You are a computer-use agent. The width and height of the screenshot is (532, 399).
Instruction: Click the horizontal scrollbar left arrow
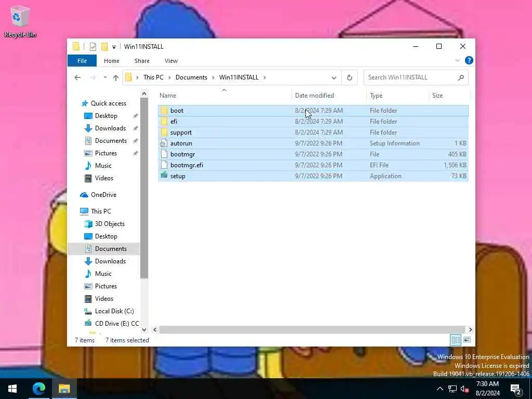click(x=155, y=330)
